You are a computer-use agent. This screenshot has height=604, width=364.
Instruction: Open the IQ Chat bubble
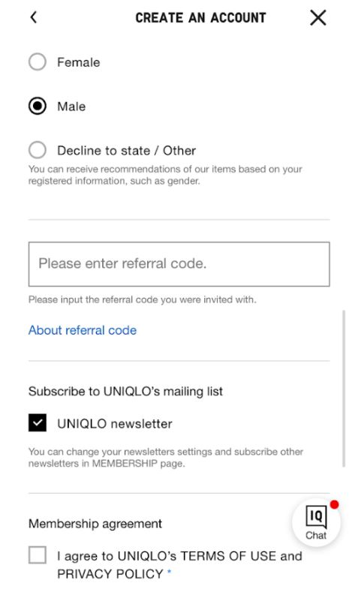[x=316, y=522]
